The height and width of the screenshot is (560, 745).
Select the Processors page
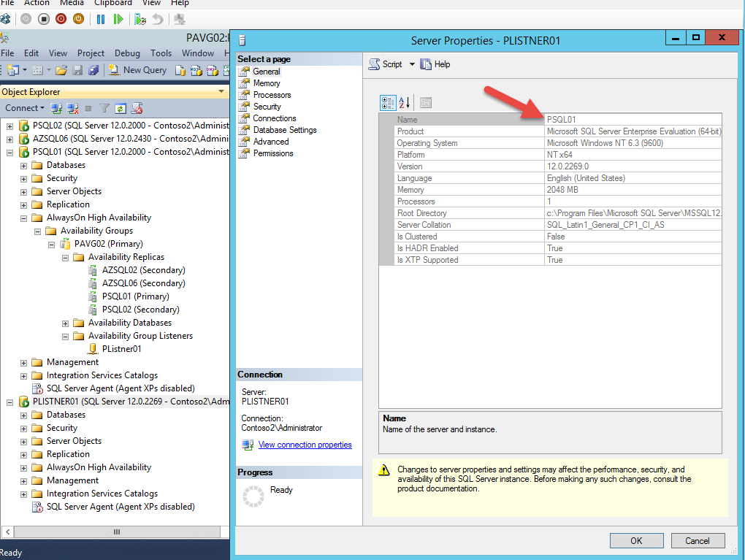[x=272, y=95]
